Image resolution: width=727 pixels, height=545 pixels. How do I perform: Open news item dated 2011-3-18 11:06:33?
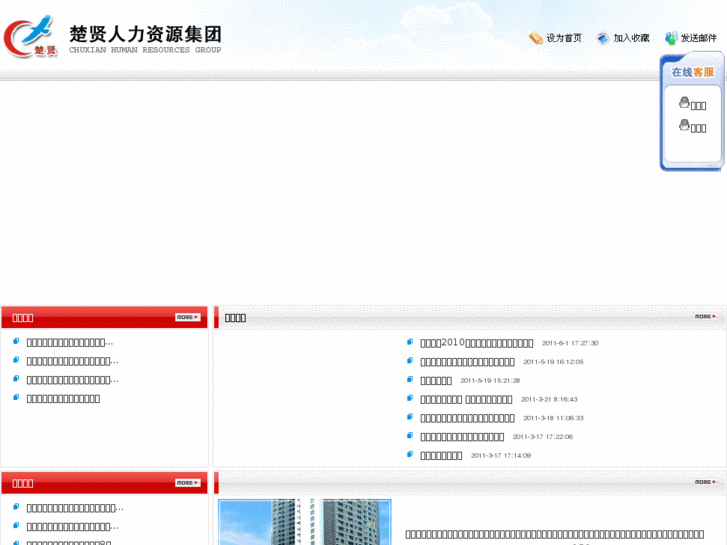pyautogui.click(x=467, y=418)
